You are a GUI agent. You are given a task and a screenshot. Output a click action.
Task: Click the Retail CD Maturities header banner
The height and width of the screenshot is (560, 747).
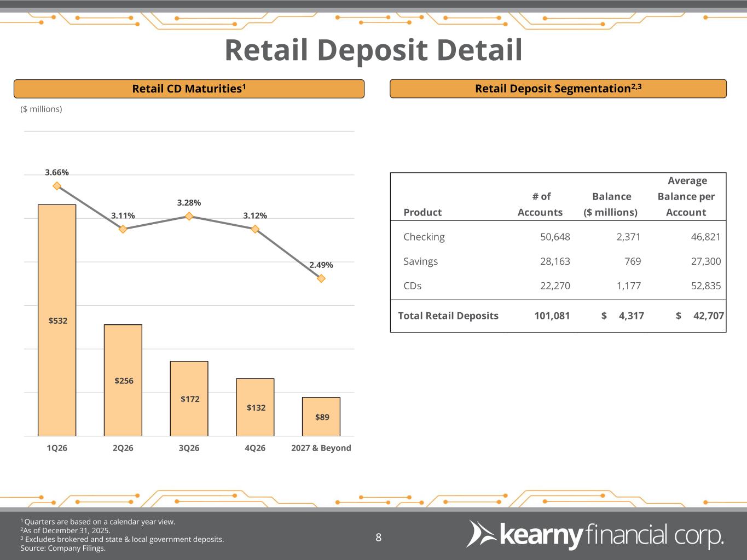coord(189,89)
